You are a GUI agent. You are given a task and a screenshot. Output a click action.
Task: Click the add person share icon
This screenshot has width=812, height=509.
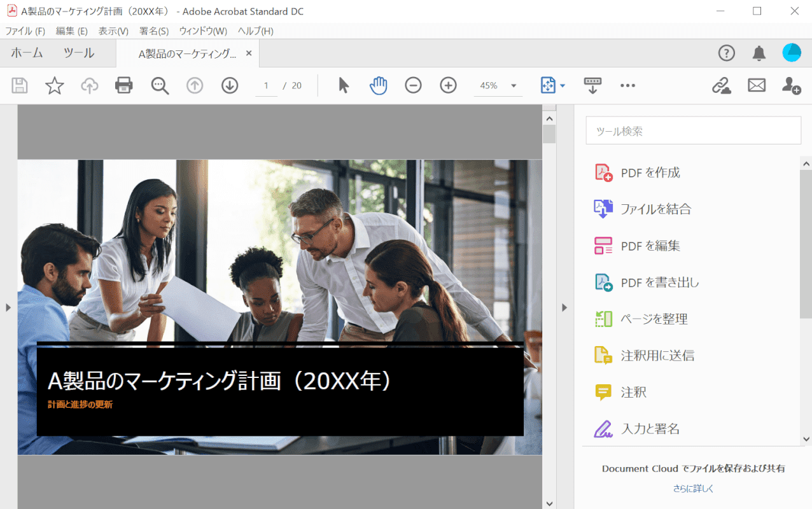[x=792, y=85]
